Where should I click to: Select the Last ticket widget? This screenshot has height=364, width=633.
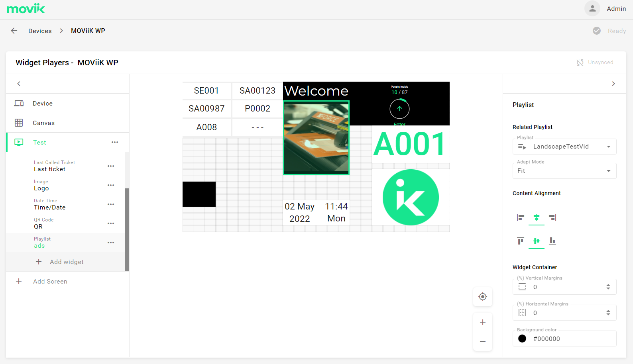click(x=66, y=166)
